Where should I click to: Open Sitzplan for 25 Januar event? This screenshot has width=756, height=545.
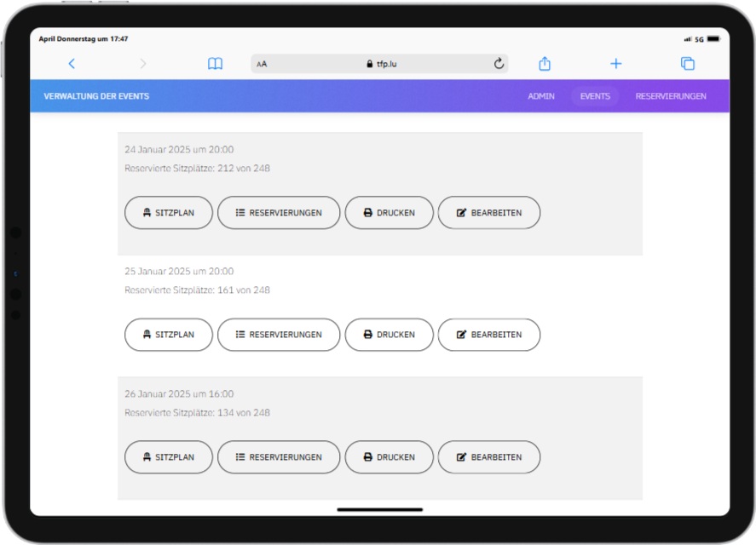tap(168, 335)
